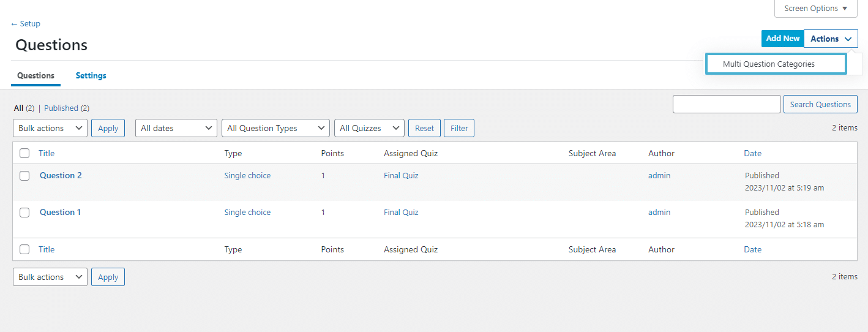Click the Search Questions button
Image resolution: width=868 pixels, height=332 pixels.
[x=820, y=104]
